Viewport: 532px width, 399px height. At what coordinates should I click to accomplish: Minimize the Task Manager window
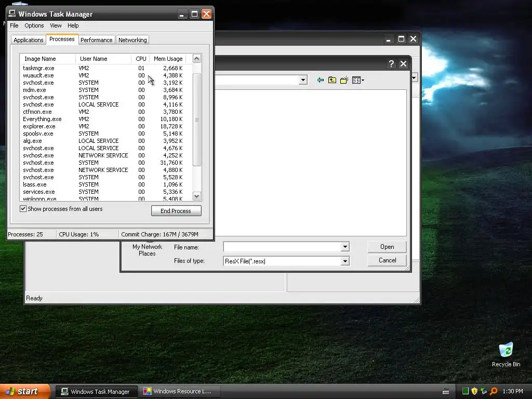tap(182, 14)
